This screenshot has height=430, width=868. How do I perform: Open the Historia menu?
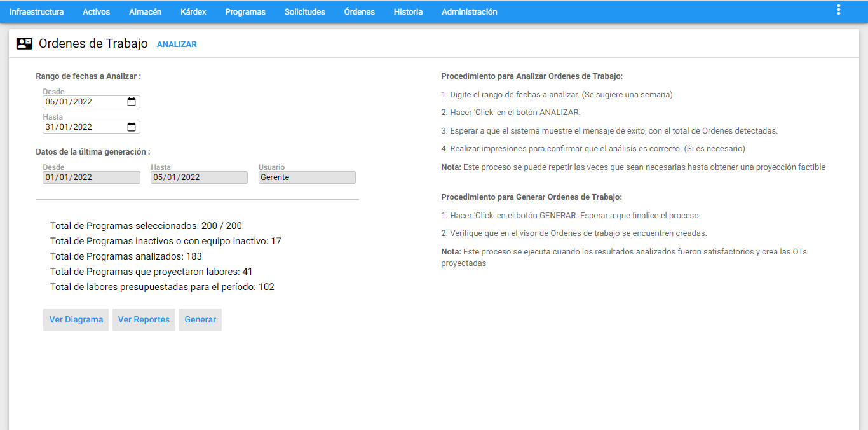click(x=408, y=11)
